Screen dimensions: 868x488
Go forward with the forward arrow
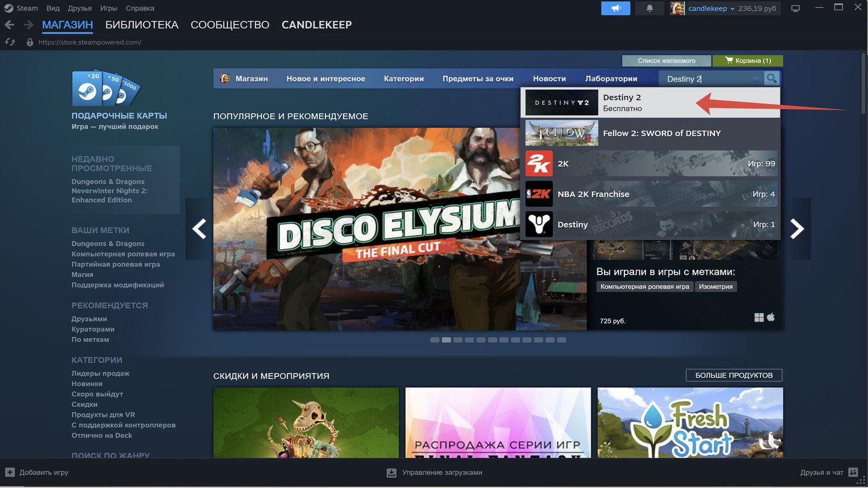pos(28,25)
